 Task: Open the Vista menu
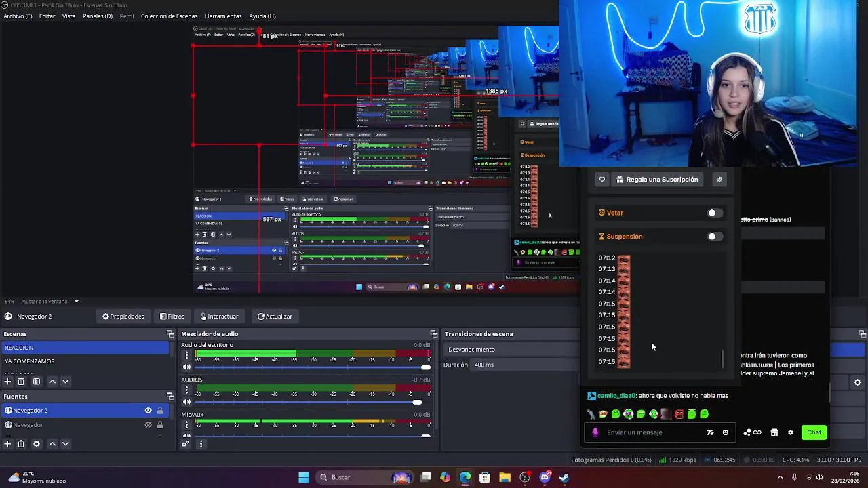tap(69, 16)
